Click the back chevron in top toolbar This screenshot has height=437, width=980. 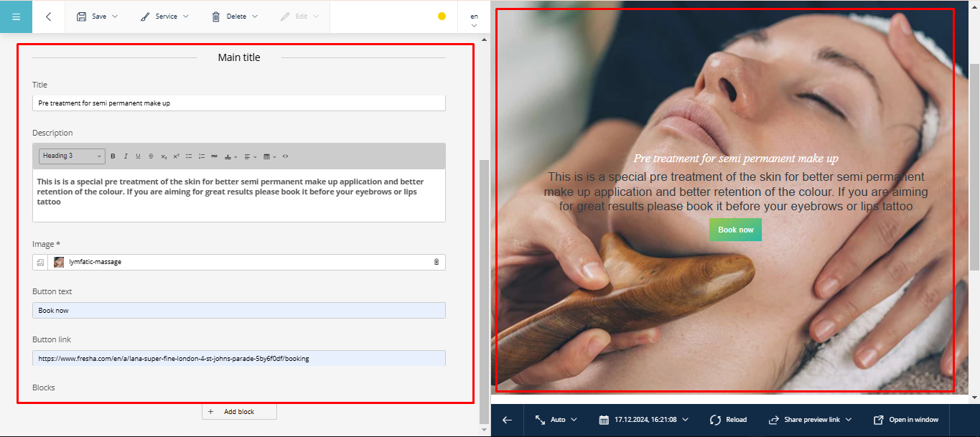coord(48,17)
